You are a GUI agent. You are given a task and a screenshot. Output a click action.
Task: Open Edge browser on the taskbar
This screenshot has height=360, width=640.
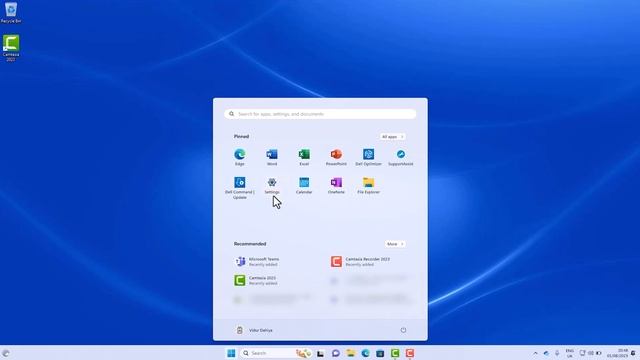365,353
